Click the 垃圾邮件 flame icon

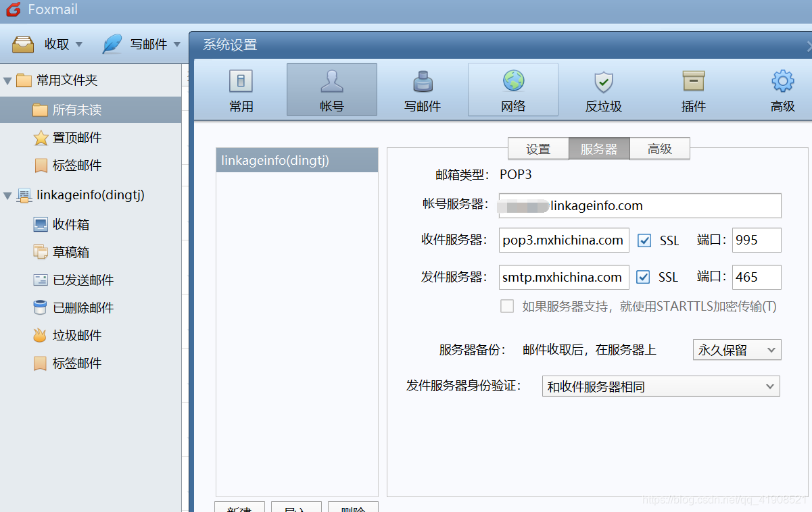click(41, 335)
